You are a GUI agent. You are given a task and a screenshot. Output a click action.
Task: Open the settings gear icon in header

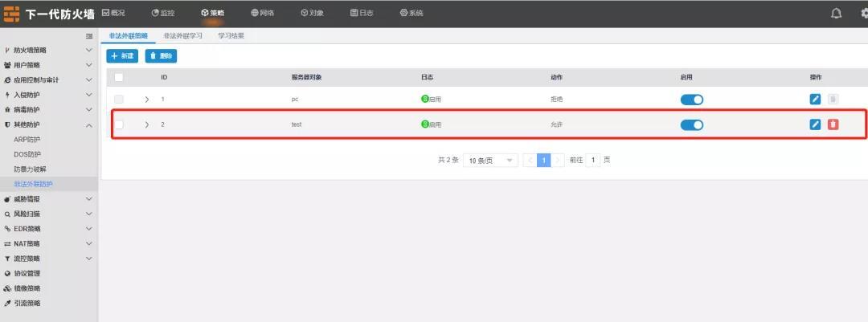865,13
